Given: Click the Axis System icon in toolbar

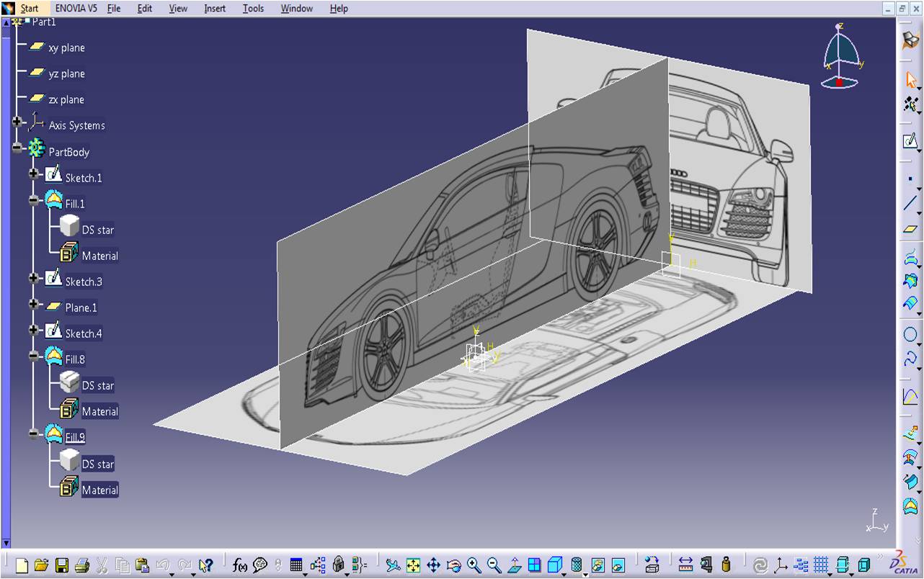Looking at the screenshot, I should tap(781, 565).
